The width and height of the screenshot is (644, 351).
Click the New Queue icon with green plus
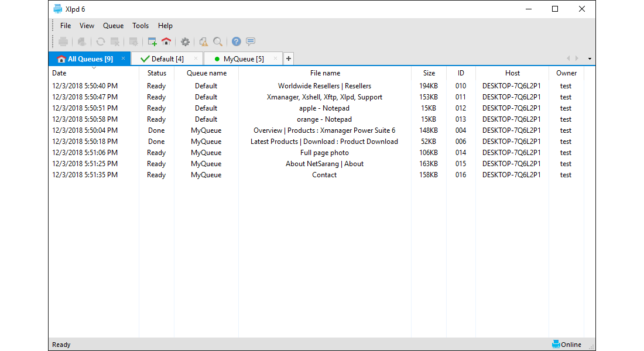click(152, 42)
